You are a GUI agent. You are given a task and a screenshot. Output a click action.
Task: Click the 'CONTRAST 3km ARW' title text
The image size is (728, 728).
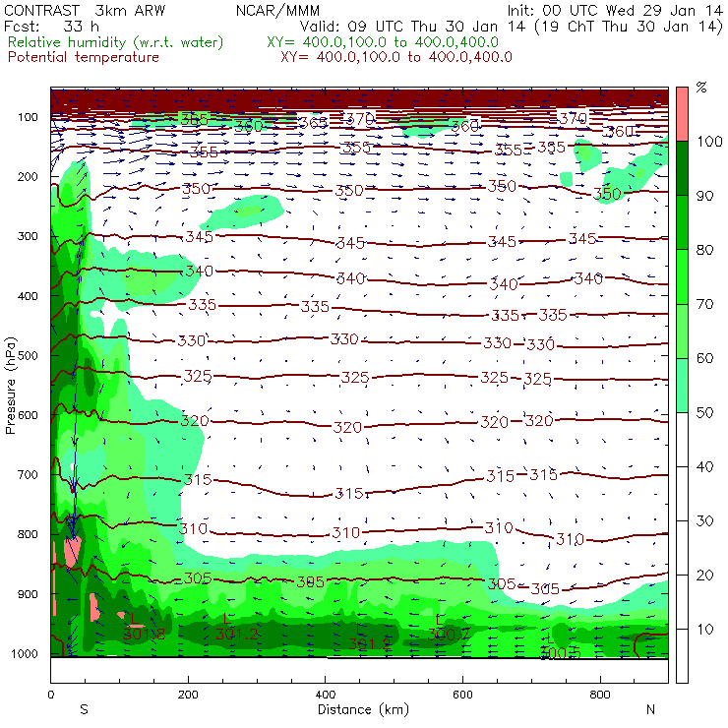(85, 10)
